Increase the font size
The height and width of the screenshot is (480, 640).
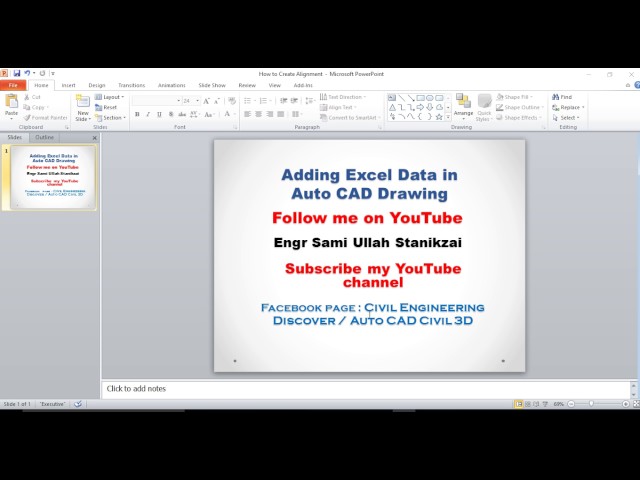206,101
